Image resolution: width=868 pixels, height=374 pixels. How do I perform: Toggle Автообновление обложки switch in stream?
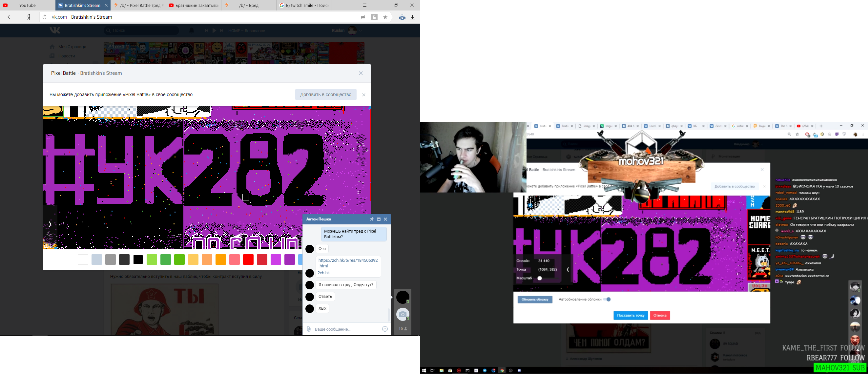pyautogui.click(x=607, y=299)
